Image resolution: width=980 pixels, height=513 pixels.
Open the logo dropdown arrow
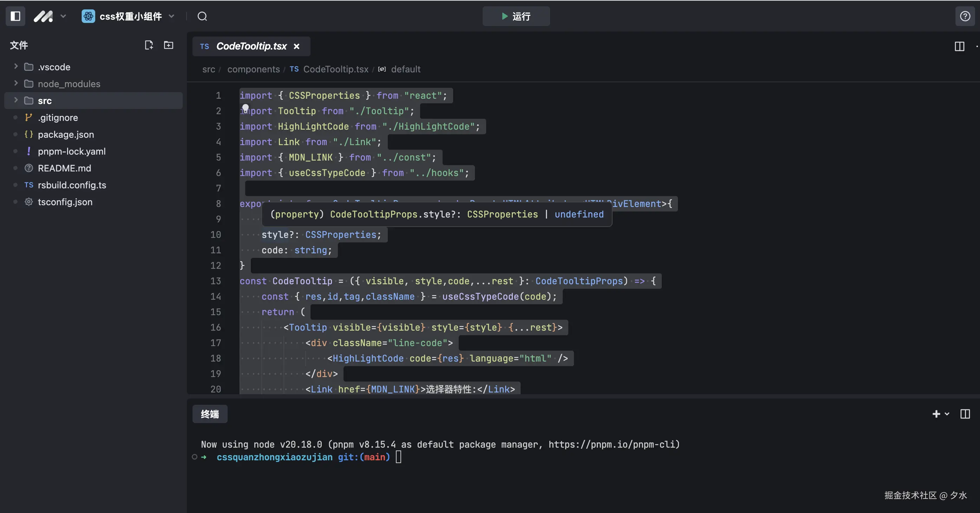click(63, 17)
